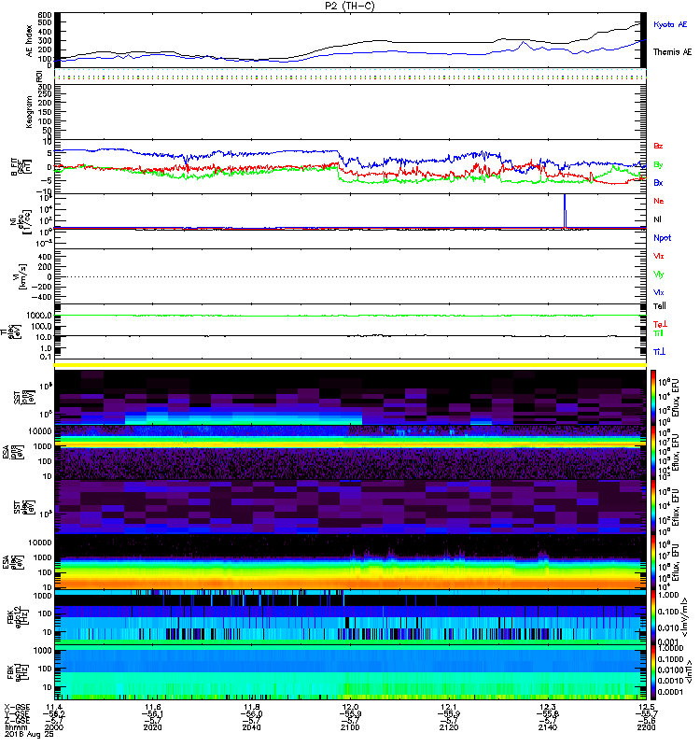Click the ESA electrons panel colorbar
Viewport: 700px width, 747px height.
click(x=652, y=562)
